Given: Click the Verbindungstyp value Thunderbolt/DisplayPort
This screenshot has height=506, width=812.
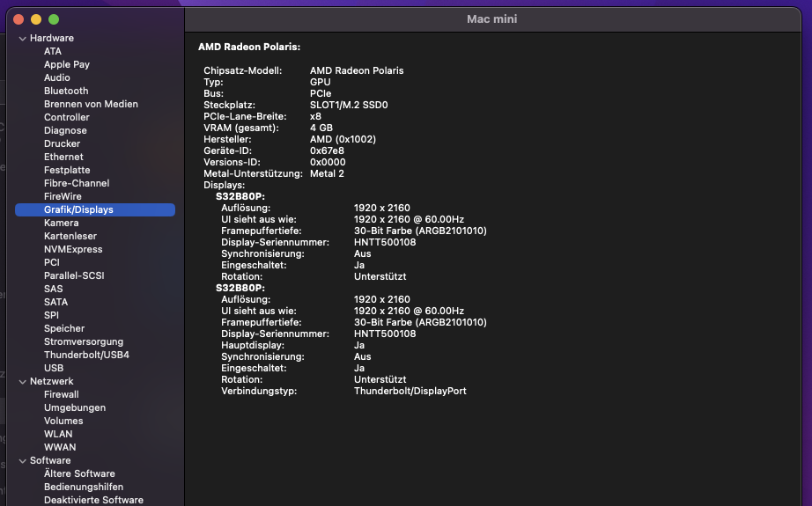Looking at the screenshot, I should pos(410,391).
